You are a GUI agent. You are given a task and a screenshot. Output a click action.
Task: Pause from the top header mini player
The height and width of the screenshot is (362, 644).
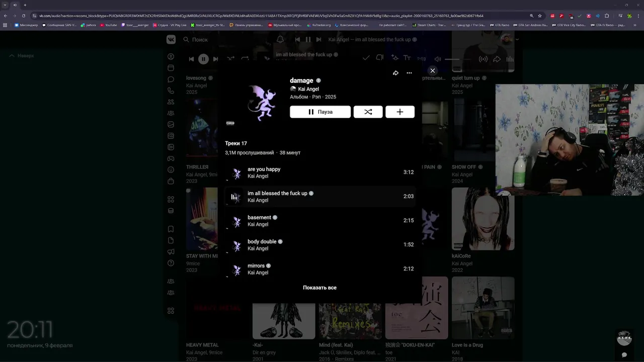click(x=308, y=39)
